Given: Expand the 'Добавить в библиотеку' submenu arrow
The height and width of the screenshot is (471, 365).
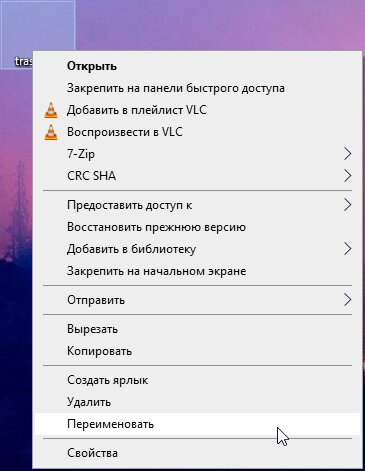Looking at the screenshot, I should (x=347, y=249).
